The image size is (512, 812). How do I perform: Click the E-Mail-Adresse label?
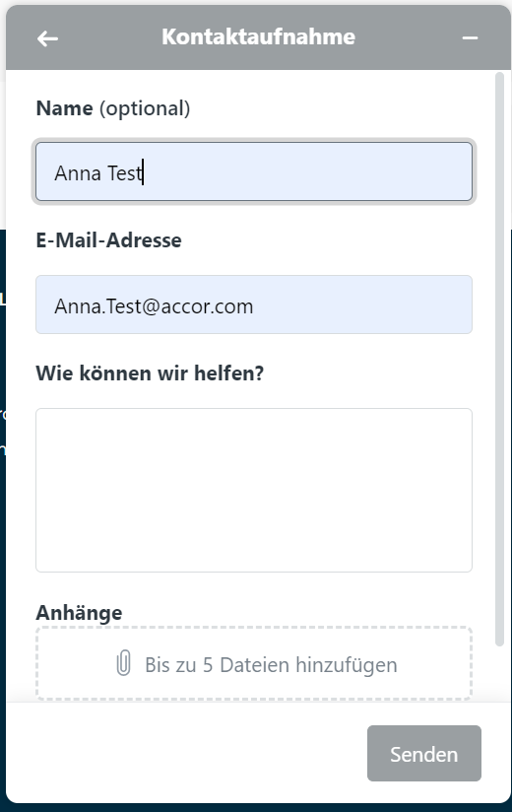click(x=108, y=240)
